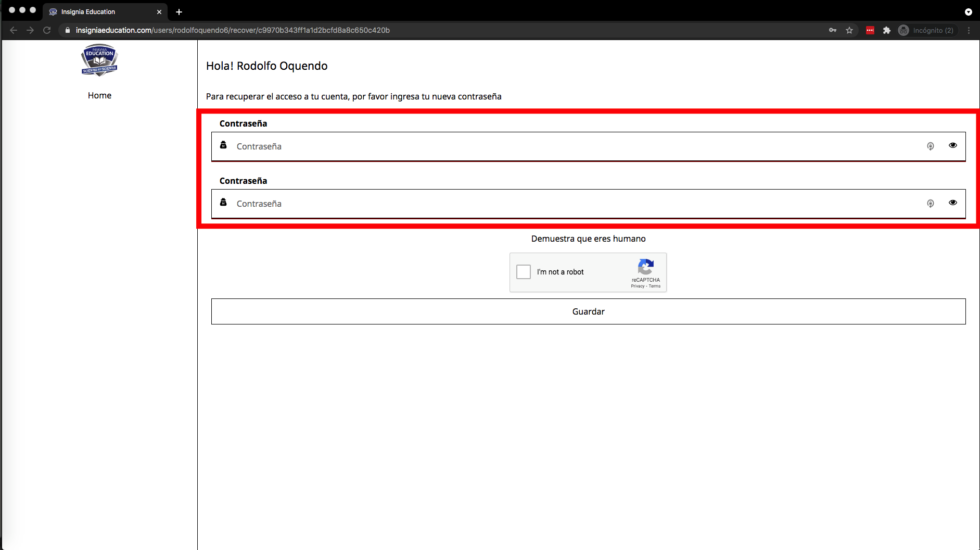Check the I'm not a robot checkbox
The image size is (980, 550).
[x=524, y=272]
